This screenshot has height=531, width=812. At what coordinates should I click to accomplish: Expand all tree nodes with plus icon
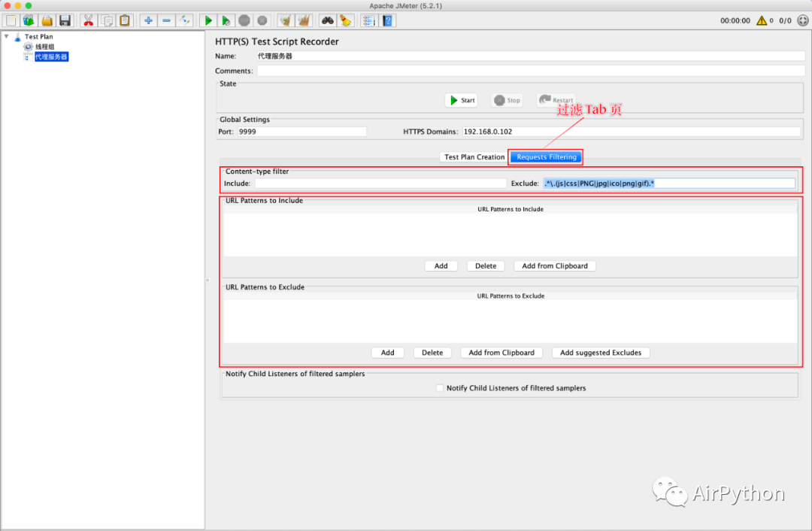[x=149, y=21]
